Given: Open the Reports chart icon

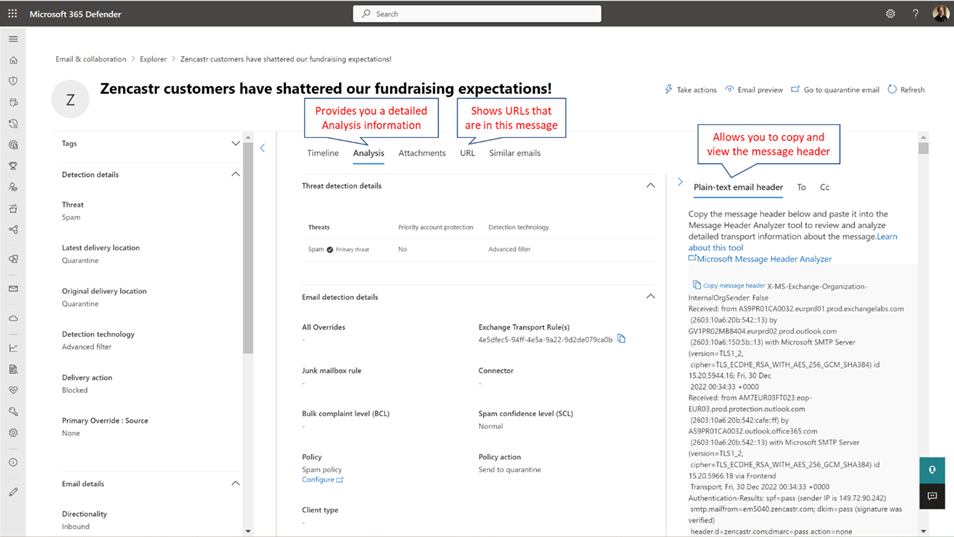Looking at the screenshot, I should [x=13, y=348].
